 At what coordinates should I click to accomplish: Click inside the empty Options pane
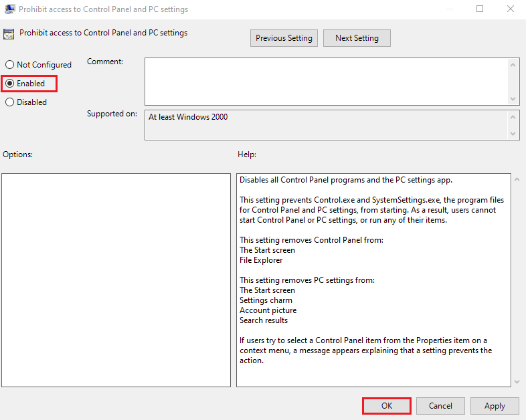coord(116,280)
